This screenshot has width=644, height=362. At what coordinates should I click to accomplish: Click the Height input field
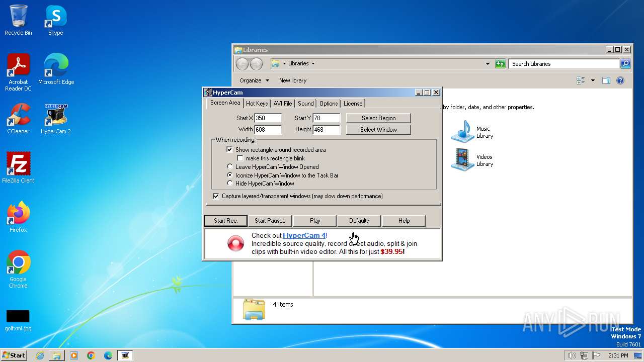326,130
